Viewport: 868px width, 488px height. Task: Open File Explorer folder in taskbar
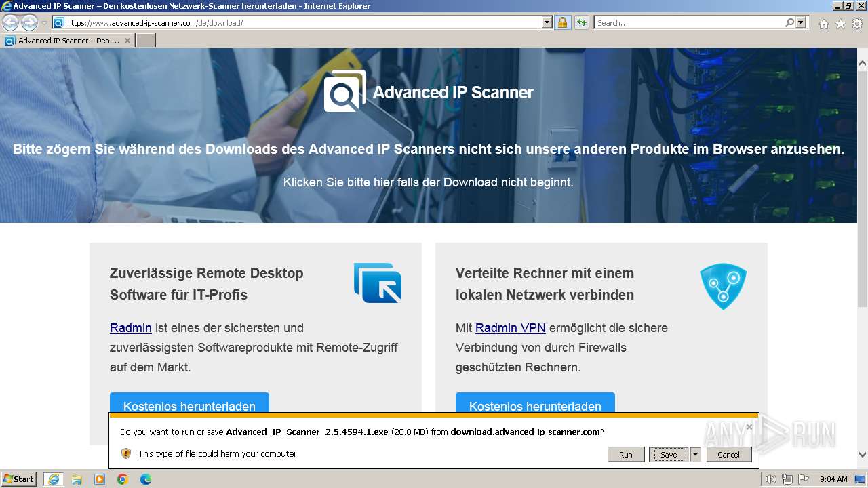(x=77, y=479)
